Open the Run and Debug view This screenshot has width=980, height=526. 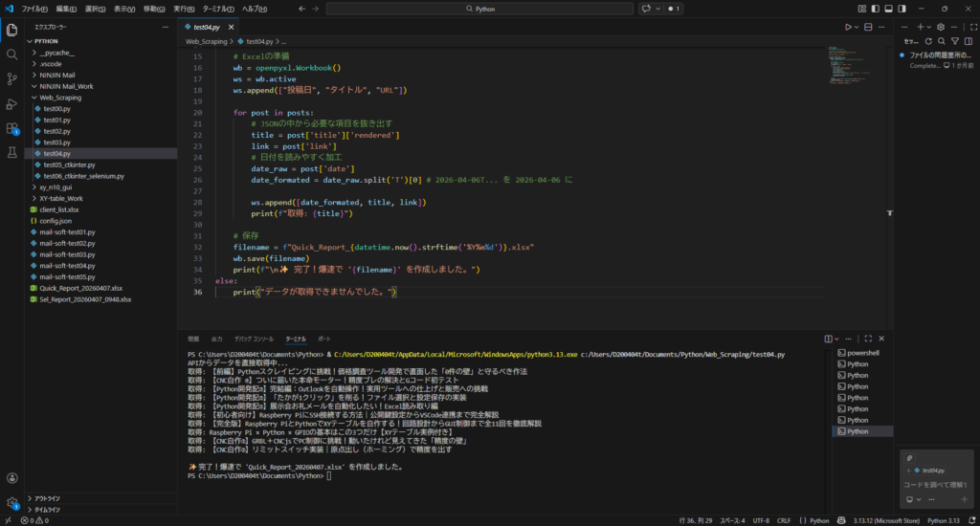click(12, 103)
